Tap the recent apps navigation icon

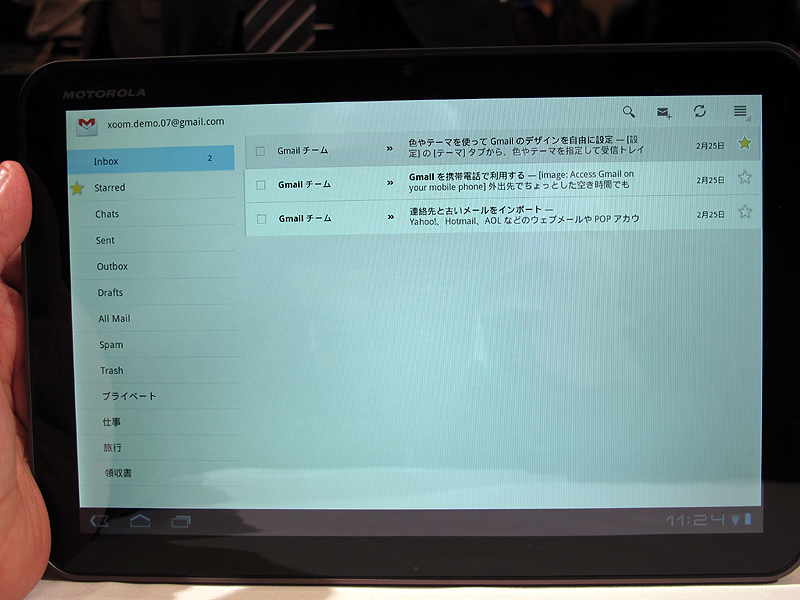[x=181, y=521]
